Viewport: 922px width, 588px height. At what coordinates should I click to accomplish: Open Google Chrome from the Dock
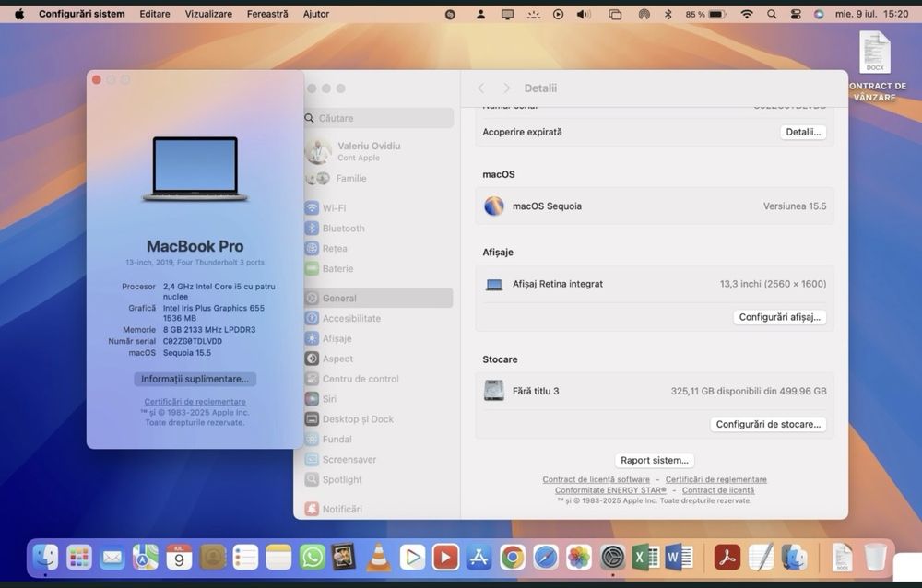pyautogui.click(x=512, y=557)
